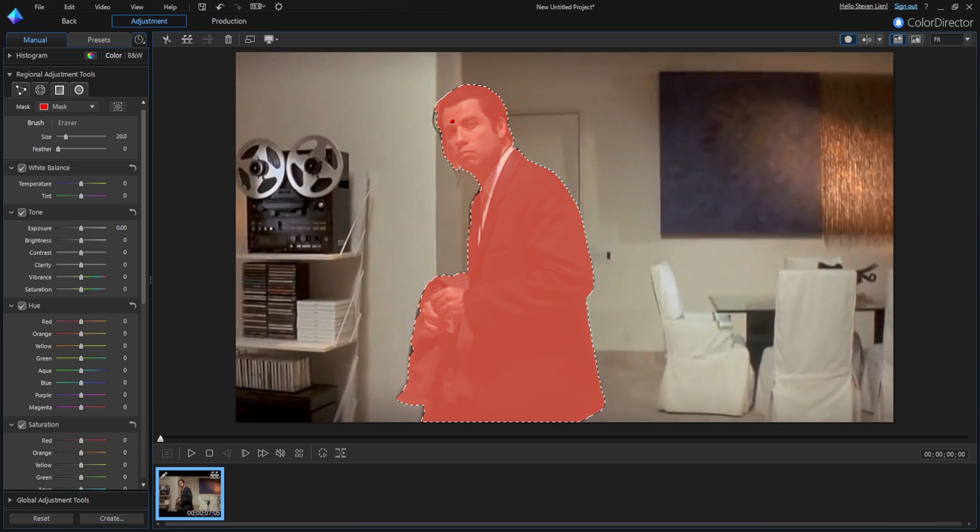
Task: Expand the Histogram section
Action: pos(10,55)
